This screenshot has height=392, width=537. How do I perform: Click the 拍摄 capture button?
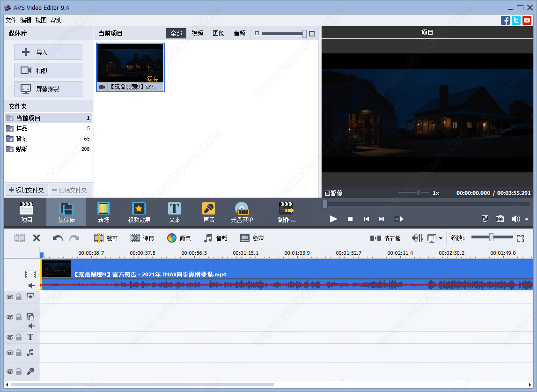[48, 70]
